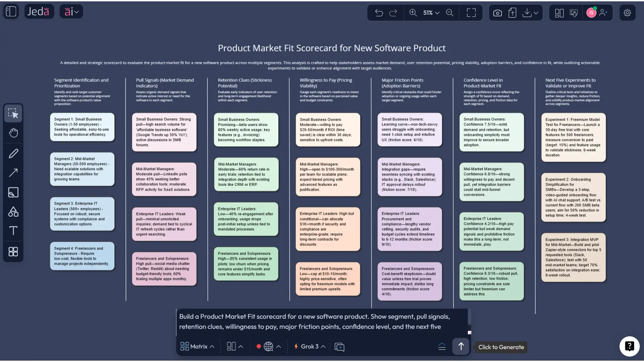
Task: Select the Arrow connector tool
Action: click(13, 172)
